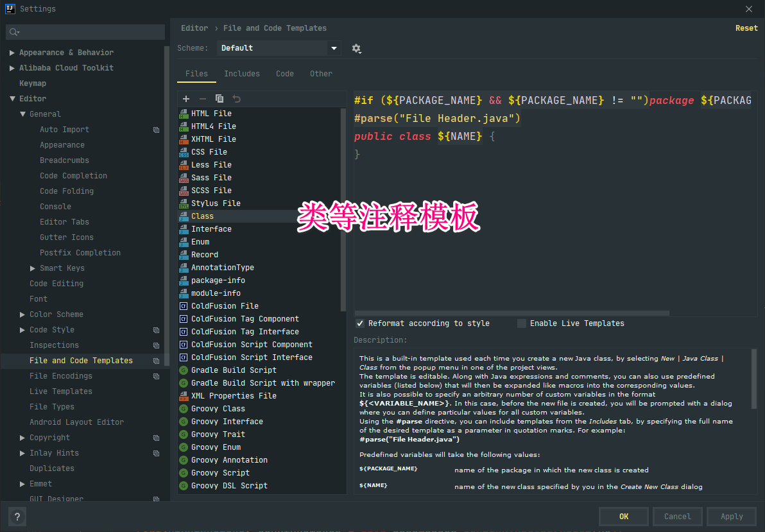
Task: Select the Groovy Class template icon
Action: pos(184,409)
